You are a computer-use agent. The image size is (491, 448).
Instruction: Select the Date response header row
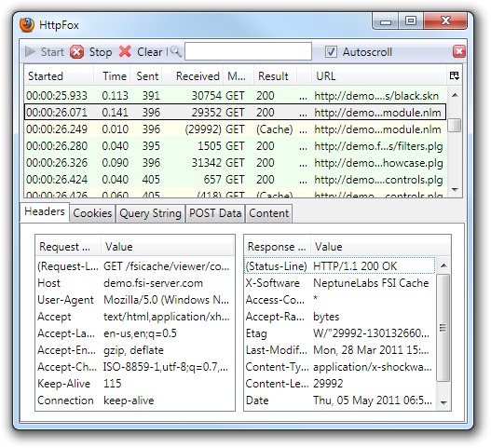coord(340,400)
